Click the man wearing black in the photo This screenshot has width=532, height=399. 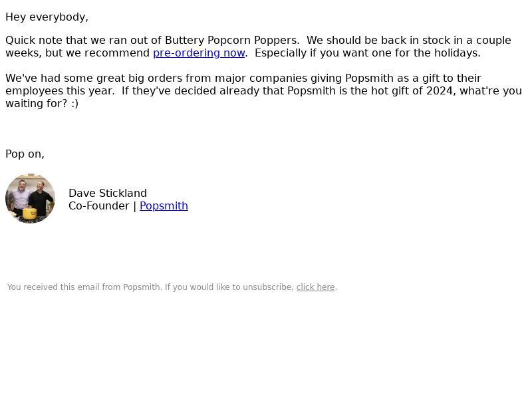[41, 199]
